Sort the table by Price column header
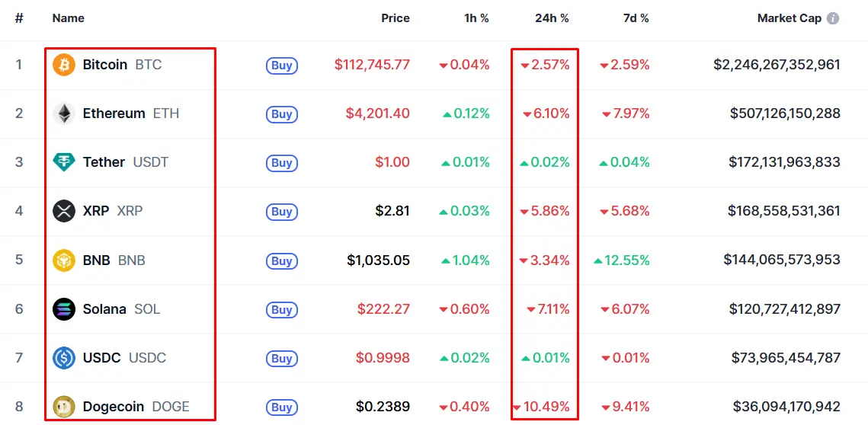868x425 pixels. (396, 18)
